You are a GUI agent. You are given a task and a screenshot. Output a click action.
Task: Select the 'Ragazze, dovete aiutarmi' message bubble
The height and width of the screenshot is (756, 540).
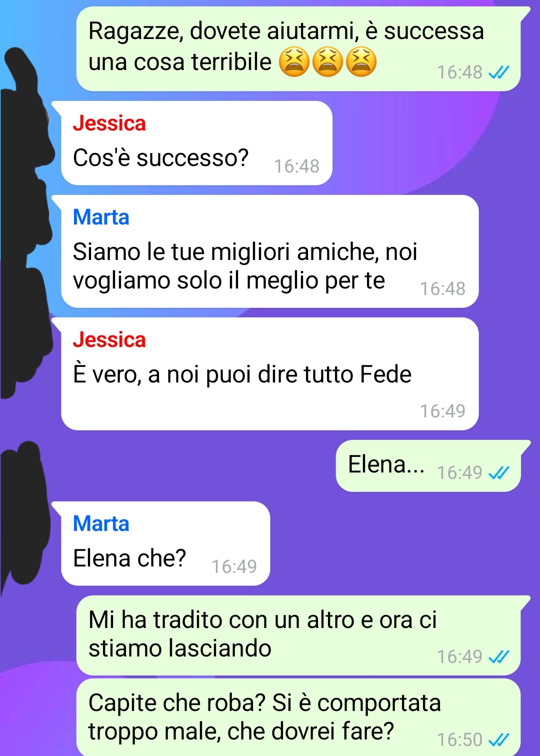298,49
